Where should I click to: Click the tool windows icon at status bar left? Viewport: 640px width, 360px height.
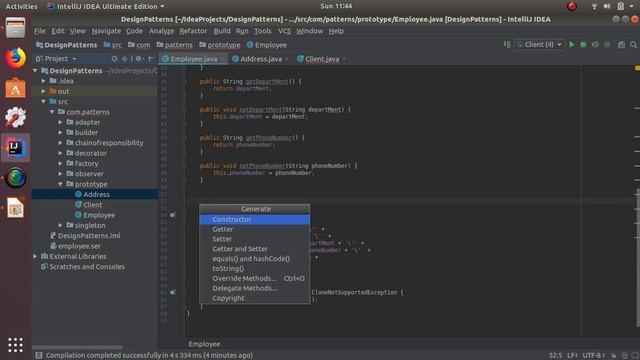click(x=38, y=355)
